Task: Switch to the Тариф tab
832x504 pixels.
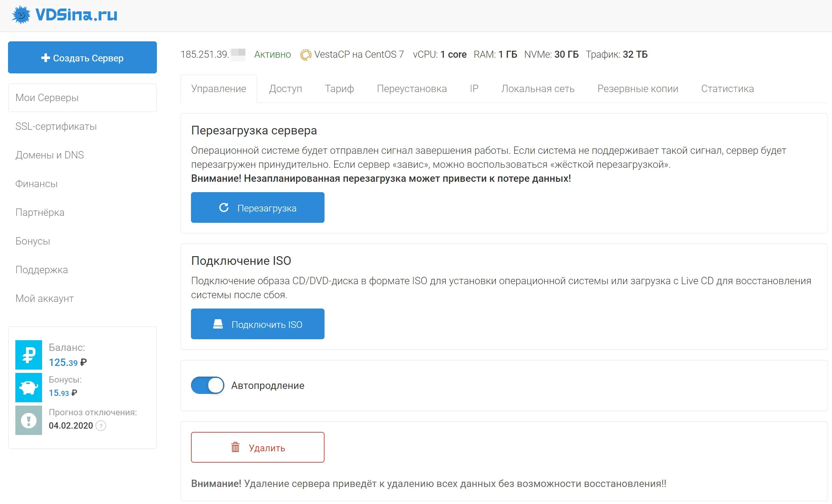Action: point(339,89)
